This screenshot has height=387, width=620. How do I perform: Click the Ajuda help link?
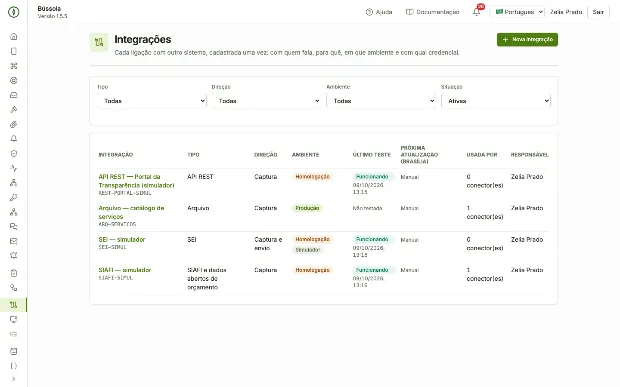[x=379, y=12]
